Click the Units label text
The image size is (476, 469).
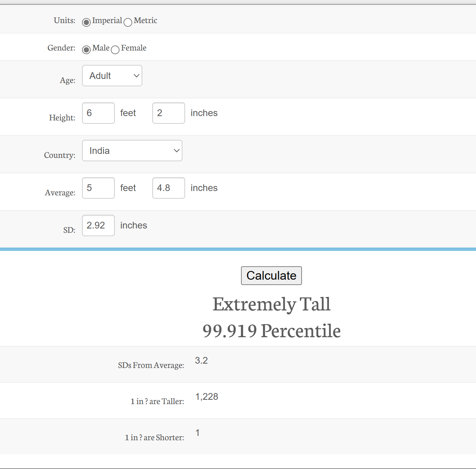click(x=65, y=20)
